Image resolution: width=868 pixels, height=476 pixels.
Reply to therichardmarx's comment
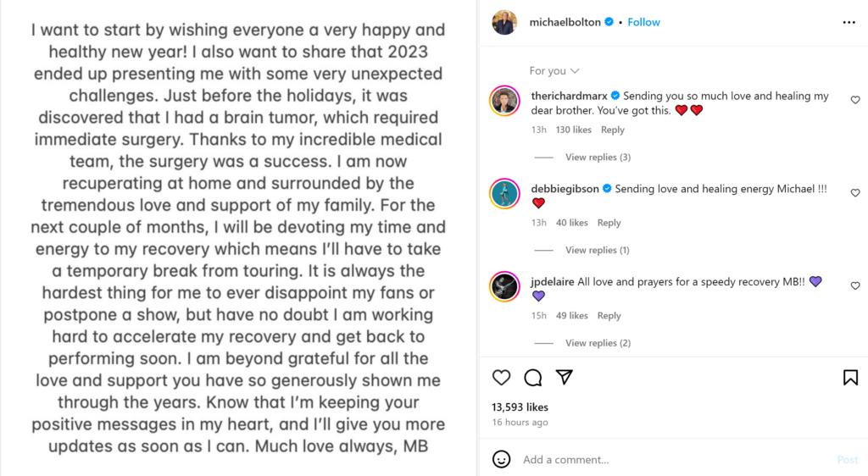(x=613, y=130)
